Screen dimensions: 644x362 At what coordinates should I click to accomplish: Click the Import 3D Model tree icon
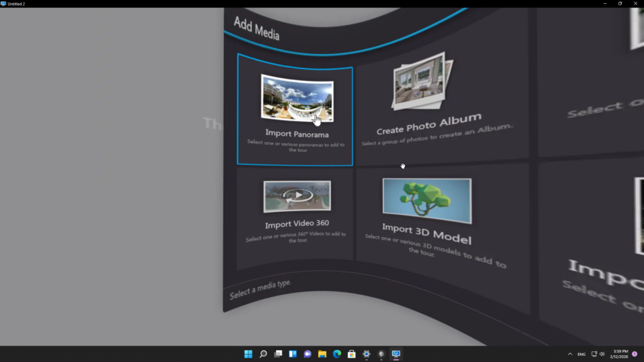point(427,199)
